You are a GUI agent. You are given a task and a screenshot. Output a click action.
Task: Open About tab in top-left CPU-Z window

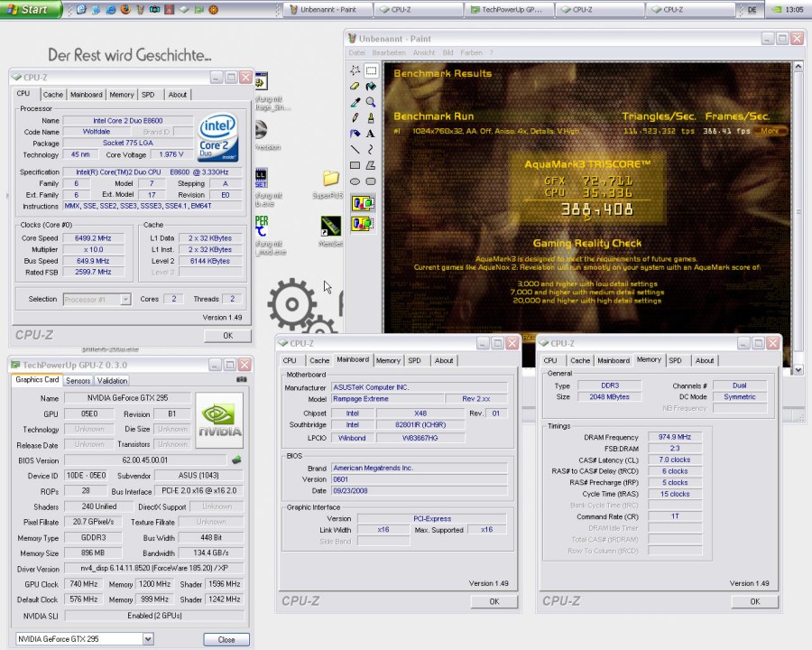click(177, 94)
